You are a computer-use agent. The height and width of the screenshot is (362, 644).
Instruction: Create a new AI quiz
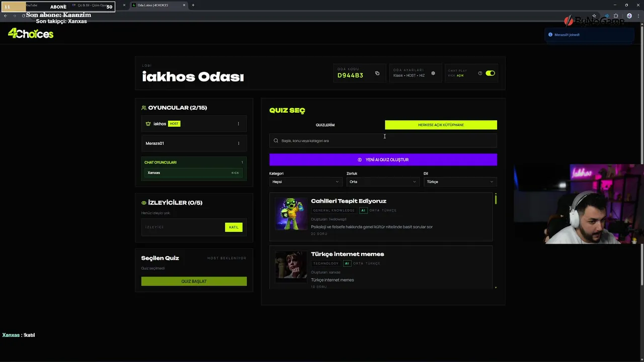[383, 159]
